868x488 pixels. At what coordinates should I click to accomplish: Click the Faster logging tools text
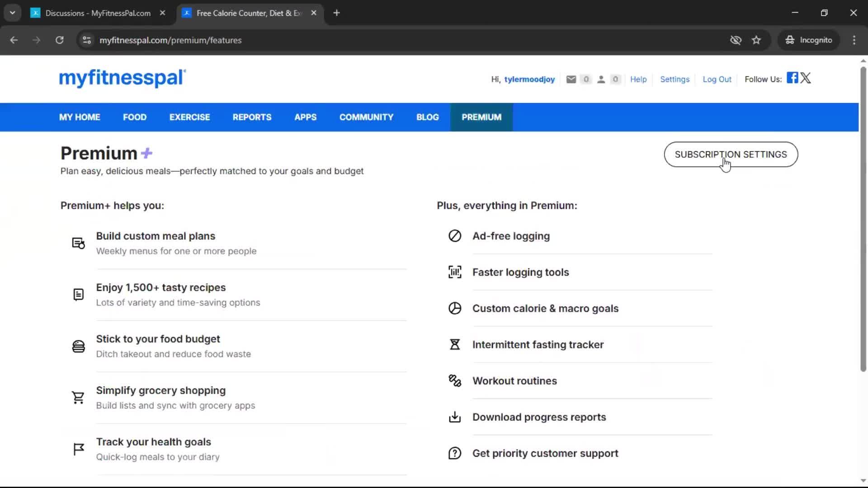coord(521,272)
